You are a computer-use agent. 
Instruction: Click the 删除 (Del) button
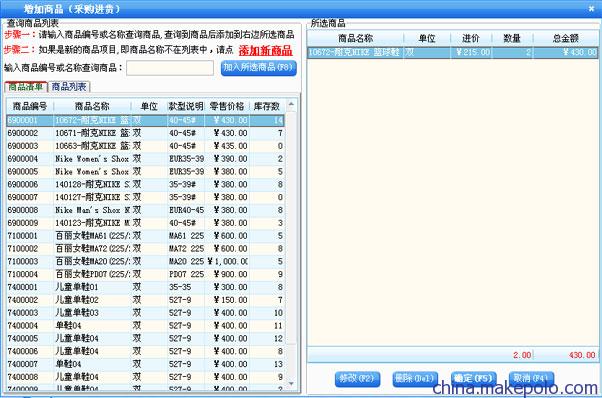click(415, 379)
